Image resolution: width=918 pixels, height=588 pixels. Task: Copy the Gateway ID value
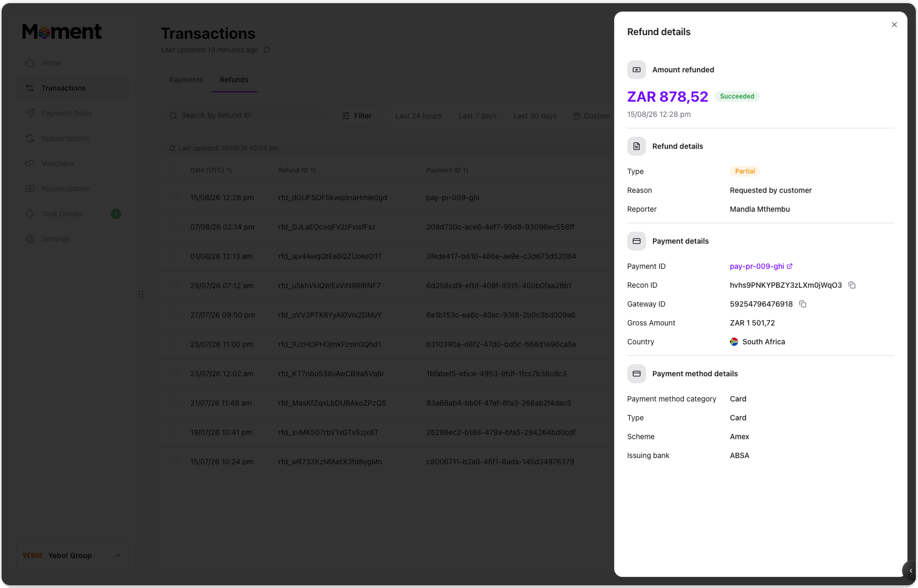tap(803, 304)
